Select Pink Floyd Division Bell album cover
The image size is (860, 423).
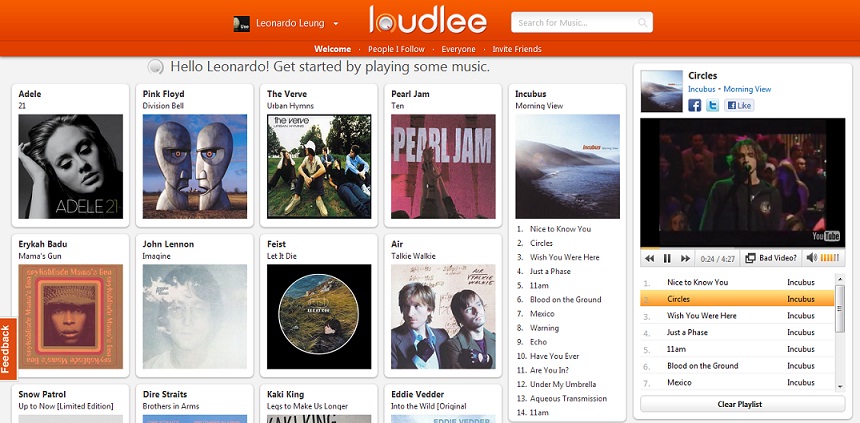[x=195, y=166]
